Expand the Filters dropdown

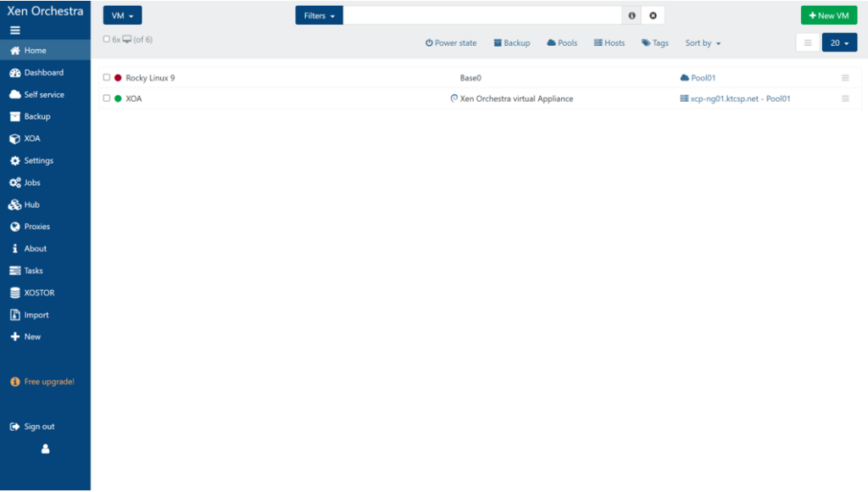click(x=319, y=15)
